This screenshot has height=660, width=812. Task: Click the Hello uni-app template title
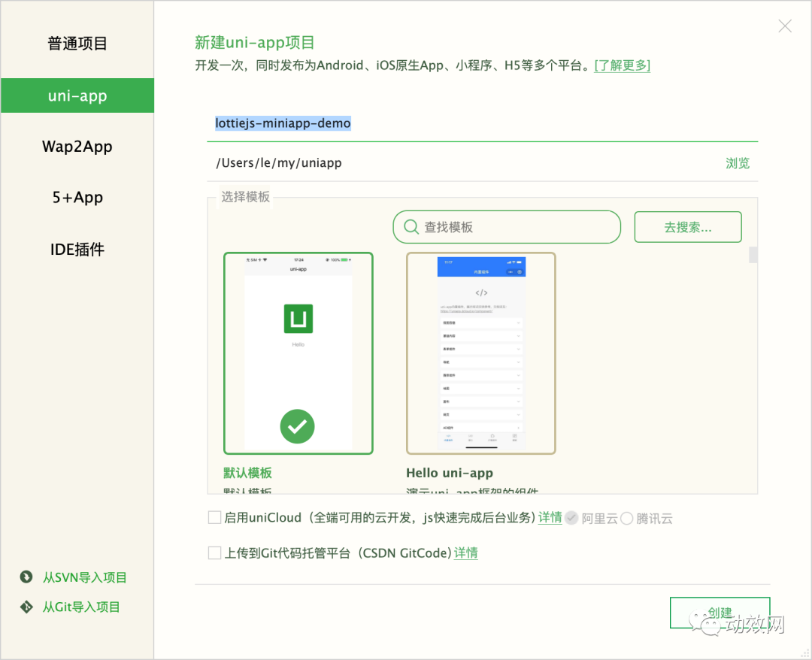point(450,473)
